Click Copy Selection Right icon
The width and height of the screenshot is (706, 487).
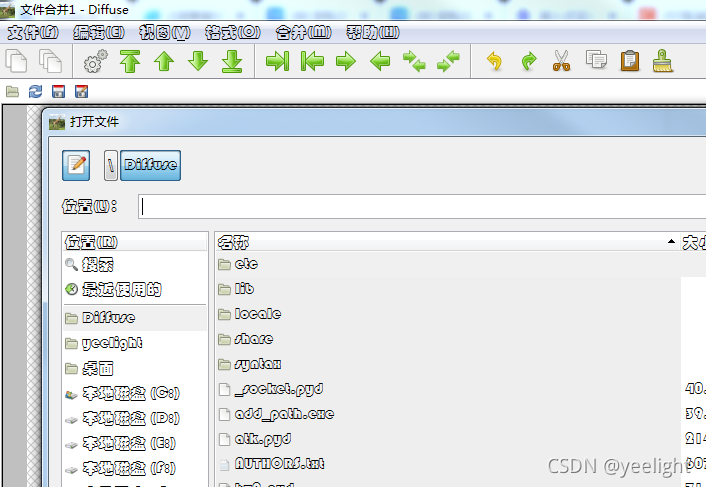point(277,61)
